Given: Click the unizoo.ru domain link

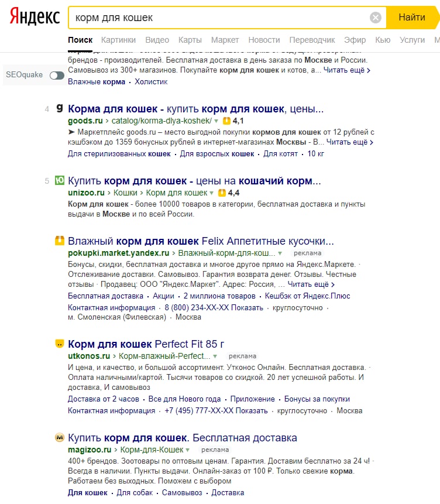Looking at the screenshot, I should coord(86,193).
